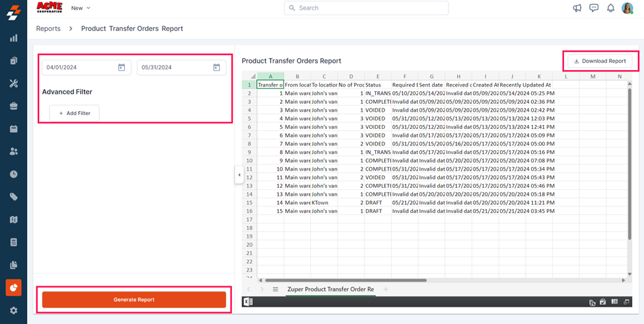Open the user profile avatar

(627, 8)
